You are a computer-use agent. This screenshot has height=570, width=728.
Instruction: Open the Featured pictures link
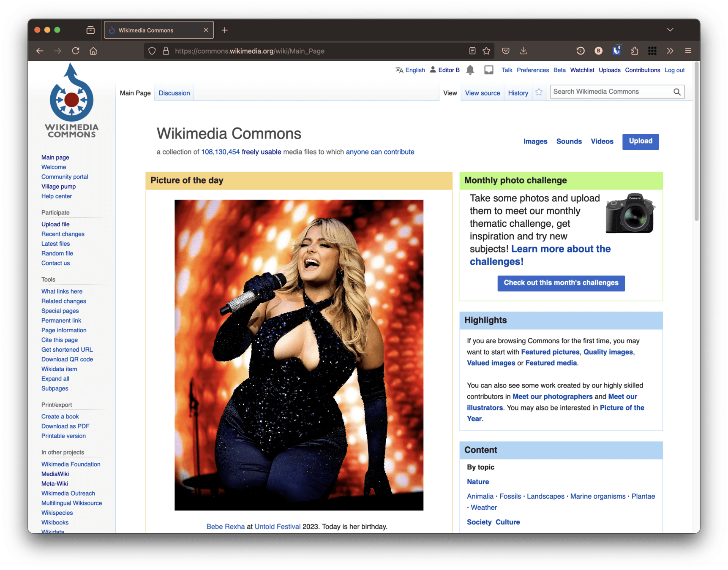pos(550,352)
